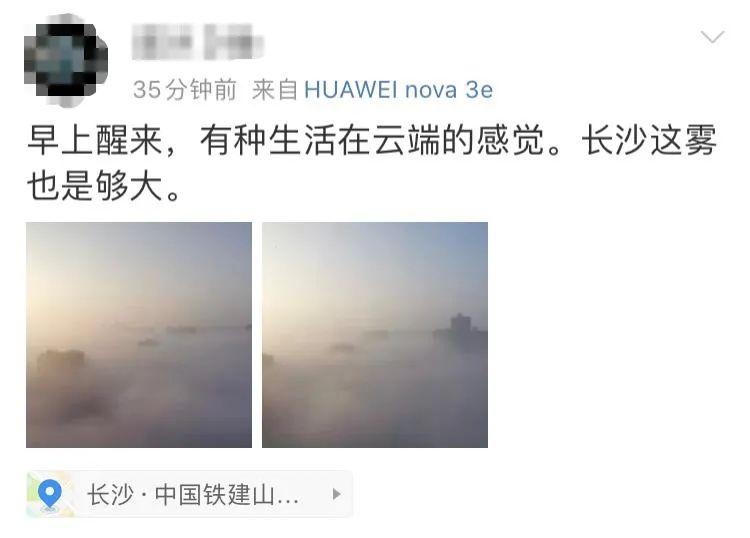This screenshot has width=750, height=538.
Task: Open the first foggy photo thumbnail
Action: point(139,335)
